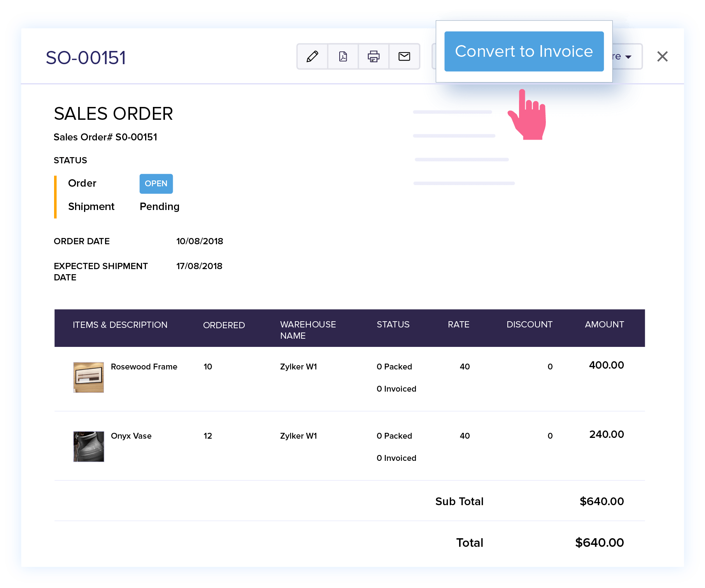The height and width of the screenshot is (588, 705).
Task: Click the Sub Total amount of $640.00
Action: pos(602,501)
